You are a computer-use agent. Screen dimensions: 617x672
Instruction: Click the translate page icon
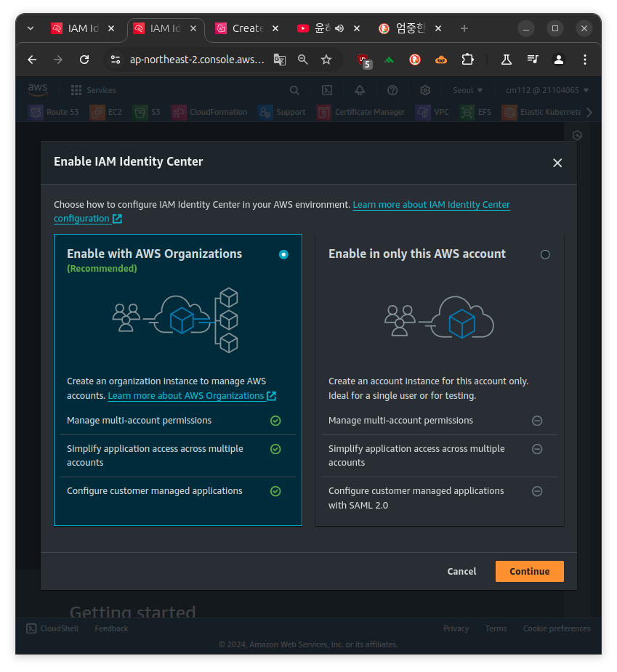(280, 60)
